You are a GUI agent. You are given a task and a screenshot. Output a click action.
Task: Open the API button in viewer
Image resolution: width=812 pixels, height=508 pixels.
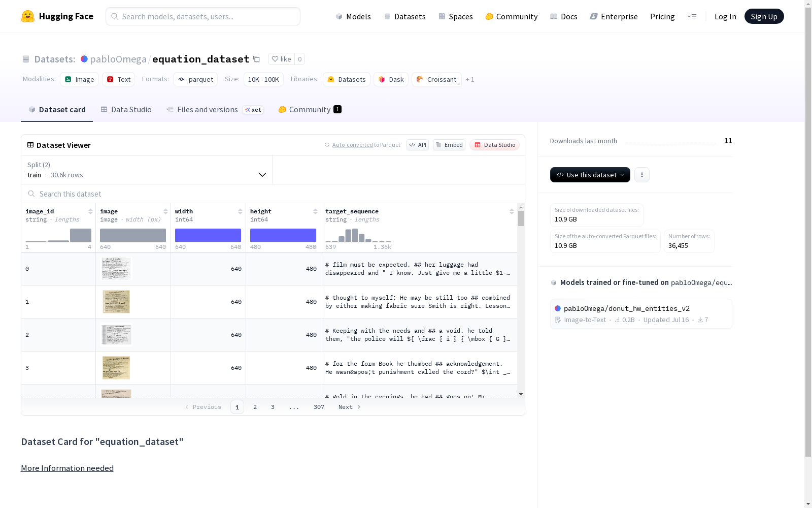pos(418,145)
